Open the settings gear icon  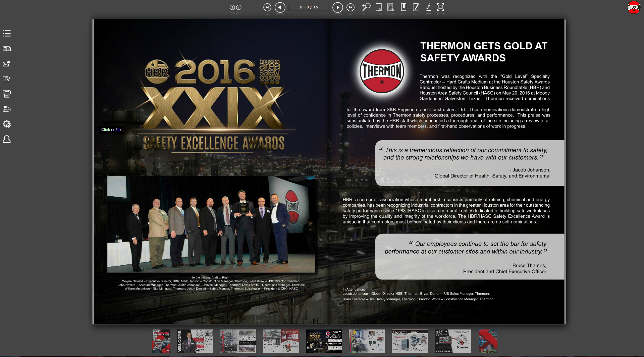7,124
